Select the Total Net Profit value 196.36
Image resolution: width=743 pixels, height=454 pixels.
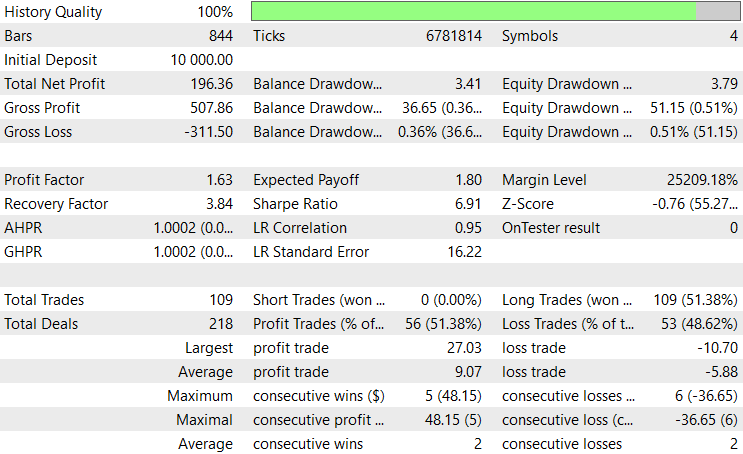211,84
